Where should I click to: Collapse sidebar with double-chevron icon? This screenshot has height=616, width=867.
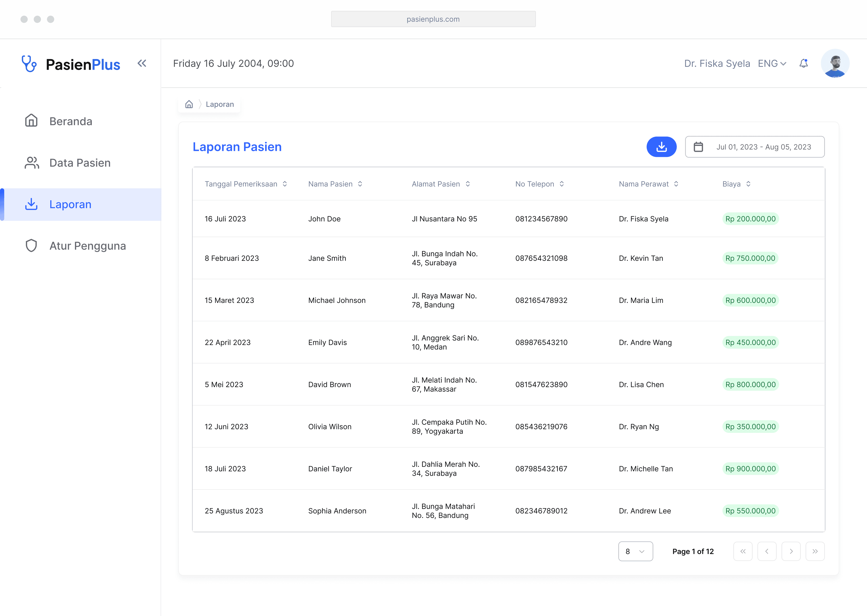(142, 63)
